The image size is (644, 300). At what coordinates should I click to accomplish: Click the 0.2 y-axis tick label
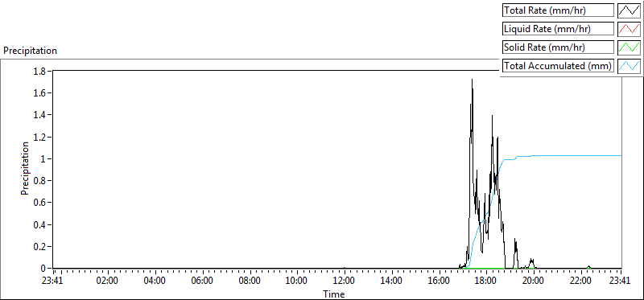(40, 247)
